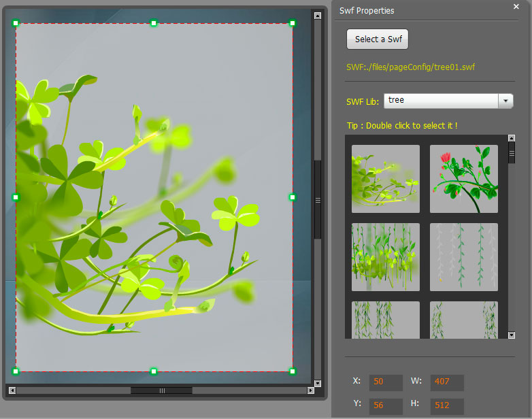Viewport: 532px width, 419px height.
Task: Click the SWF Lib combo box showing tree
Action: pyautogui.click(x=441, y=101)
